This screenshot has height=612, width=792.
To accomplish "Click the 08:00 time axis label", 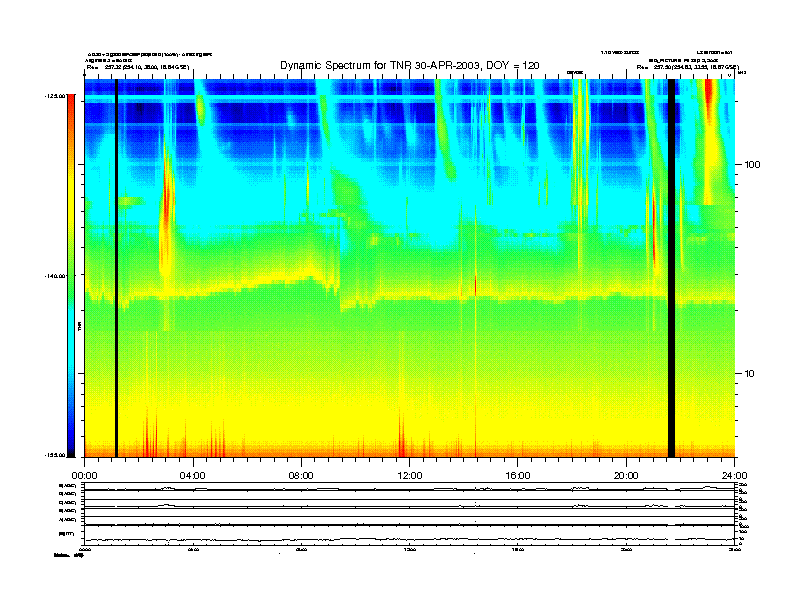I will pos(301,476).
